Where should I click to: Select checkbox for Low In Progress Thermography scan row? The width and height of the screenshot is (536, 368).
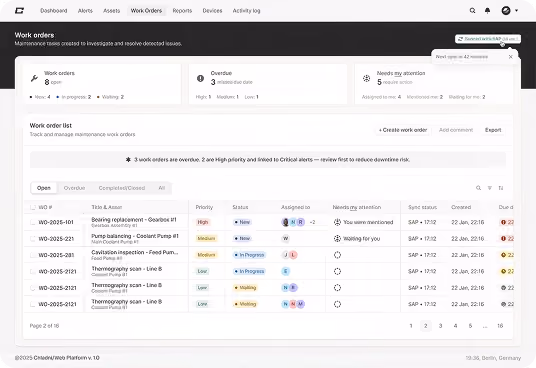[x=33, y=271]
